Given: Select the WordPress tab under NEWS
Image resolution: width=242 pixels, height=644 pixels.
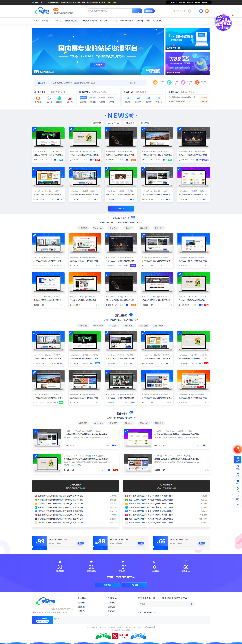Looking at the screenshot, I should click(x=114, y=123).
